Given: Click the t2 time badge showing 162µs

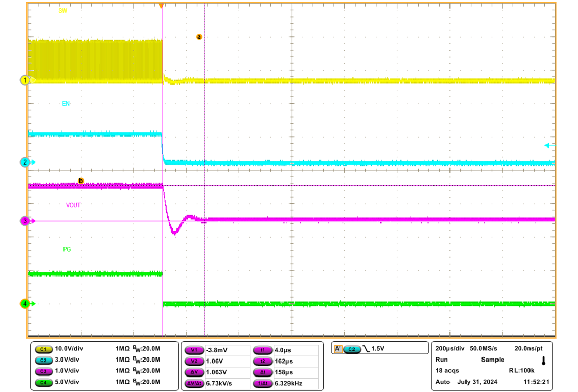Looking at the screenshot, I should (262, 361).
